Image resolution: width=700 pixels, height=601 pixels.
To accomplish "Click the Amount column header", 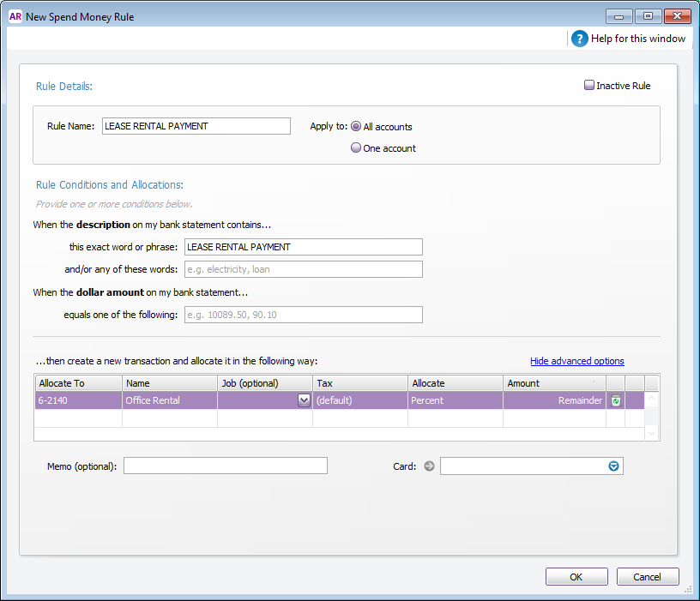I will tap(553, 383).
